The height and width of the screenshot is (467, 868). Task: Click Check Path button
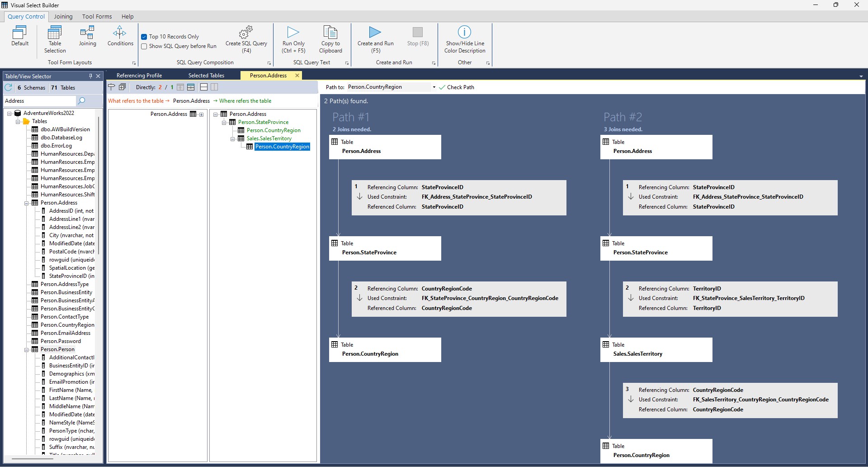pyautogui.click(x=457, y=87)
